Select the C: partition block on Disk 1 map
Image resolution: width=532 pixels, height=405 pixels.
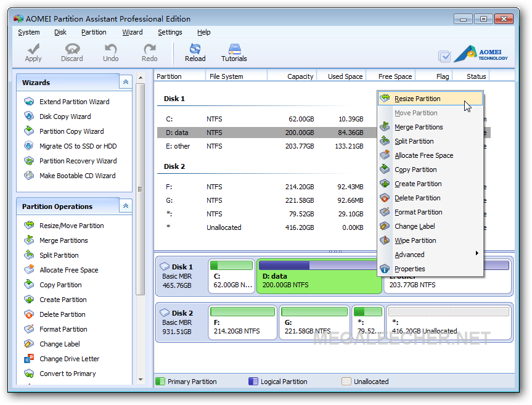231,276
